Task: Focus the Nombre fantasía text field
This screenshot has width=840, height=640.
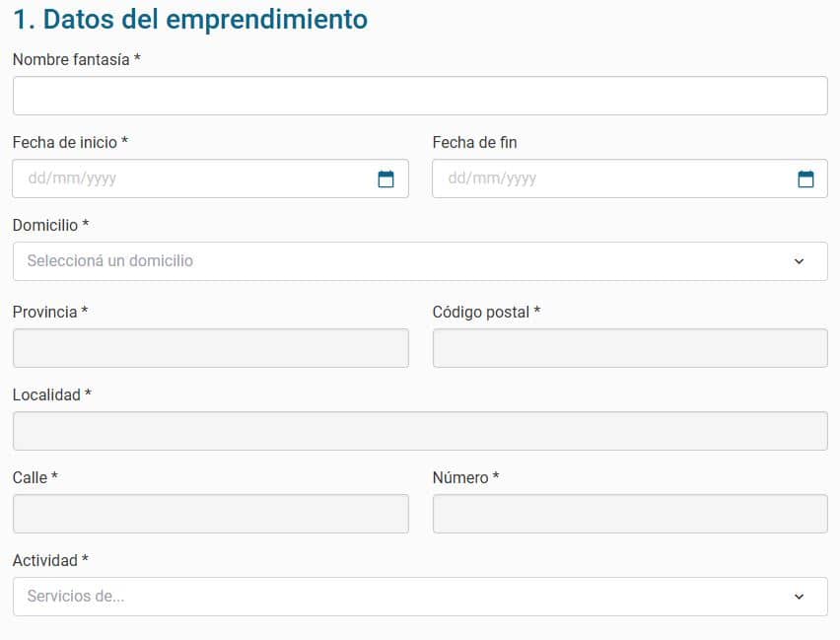Action: (x=420, y=96)
